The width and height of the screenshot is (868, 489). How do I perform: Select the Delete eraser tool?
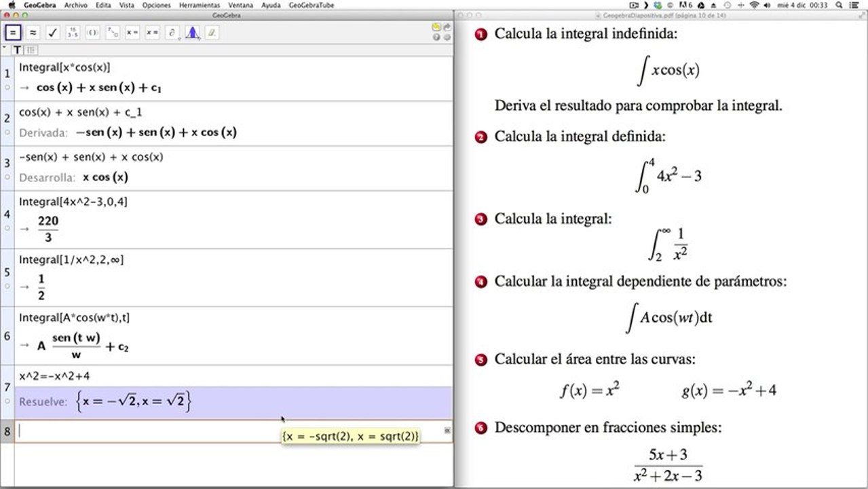click(212, 32)
